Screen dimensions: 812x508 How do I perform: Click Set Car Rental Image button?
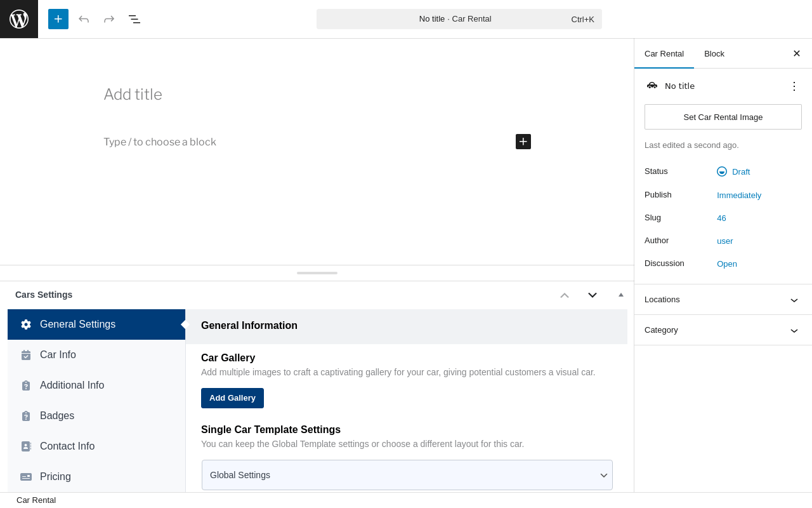pos(723,117)
